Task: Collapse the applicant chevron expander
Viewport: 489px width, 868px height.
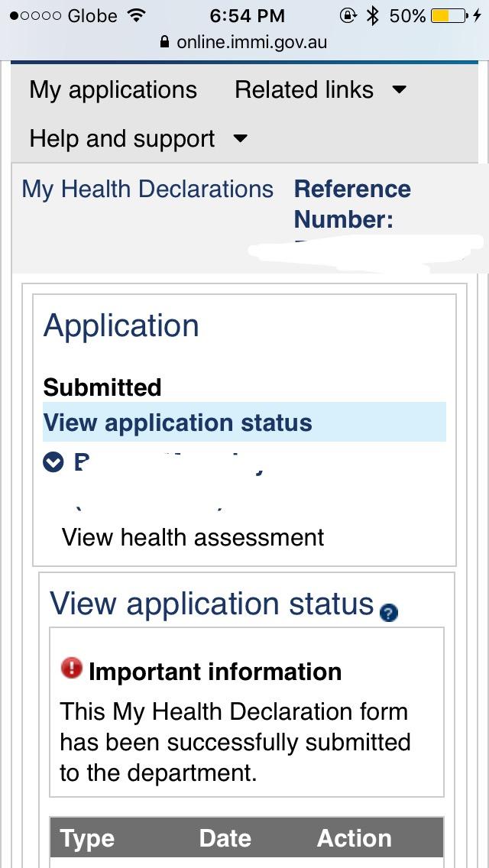Action: tap(53, 462)
